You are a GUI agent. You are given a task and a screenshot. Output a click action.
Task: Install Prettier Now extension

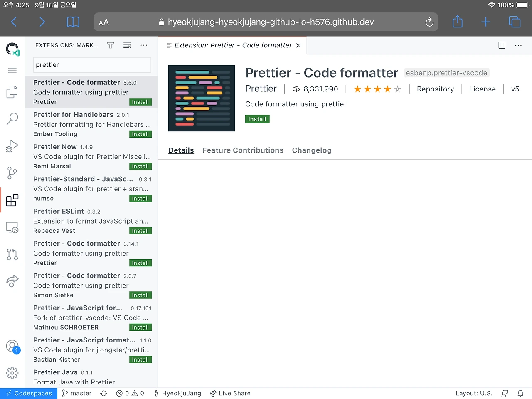pyautogui.click(x=140, y=167)
